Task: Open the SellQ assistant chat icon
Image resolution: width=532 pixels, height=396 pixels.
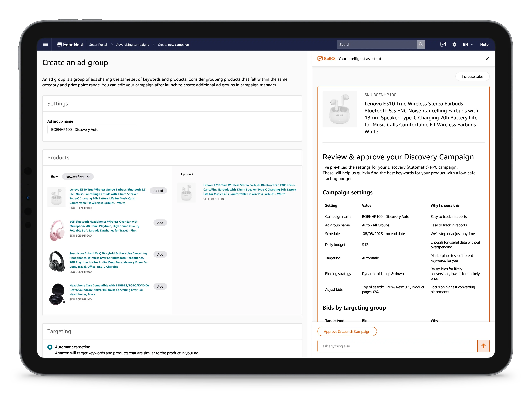Action: pos(443,45)
